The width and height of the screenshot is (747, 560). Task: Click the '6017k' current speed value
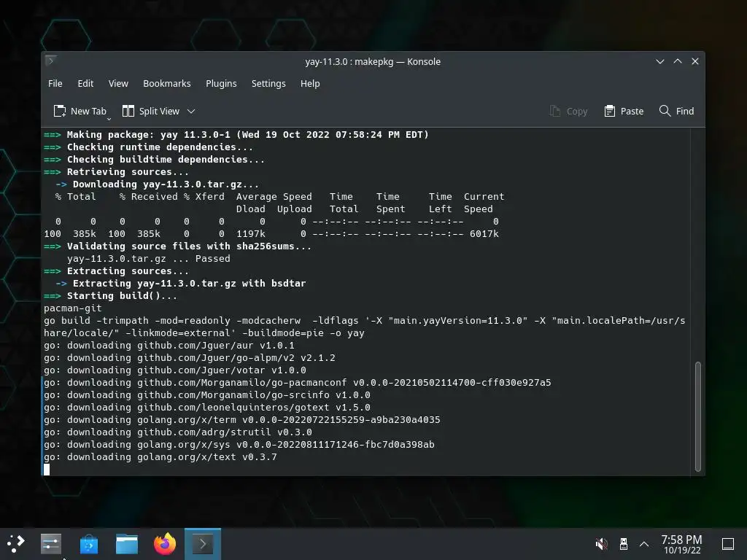484,234
